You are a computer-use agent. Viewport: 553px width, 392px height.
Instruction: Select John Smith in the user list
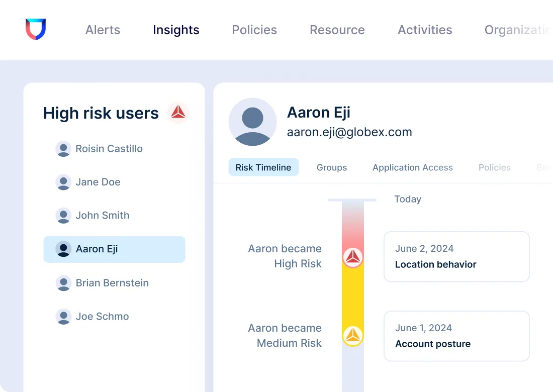[x=103, y=216]
